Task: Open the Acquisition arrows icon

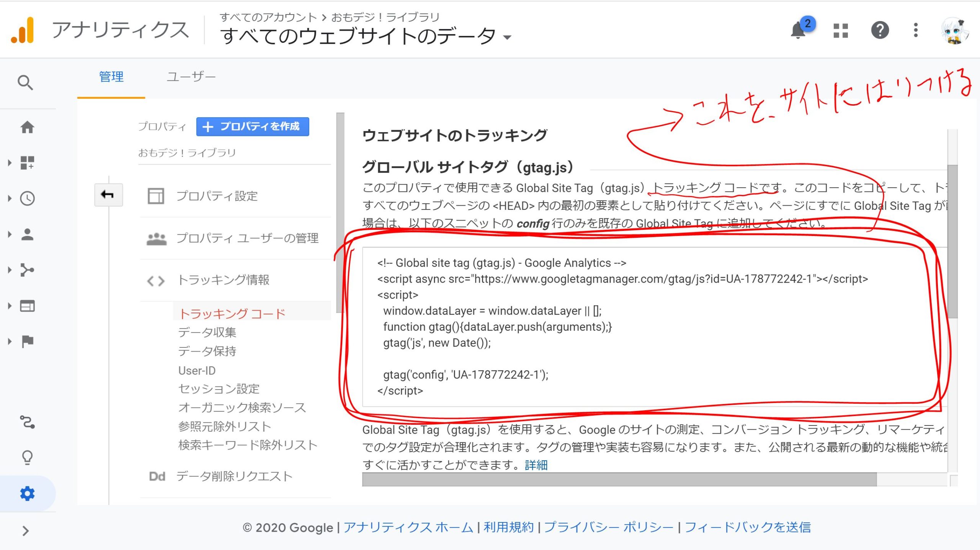Action: (x=27, y=270)
